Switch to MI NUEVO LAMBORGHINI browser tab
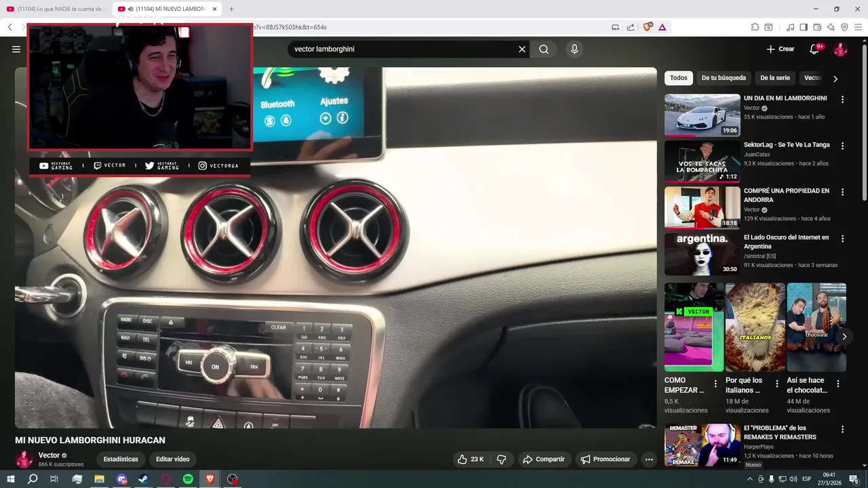This screenshot has height=488, width=868. [167, 9]
